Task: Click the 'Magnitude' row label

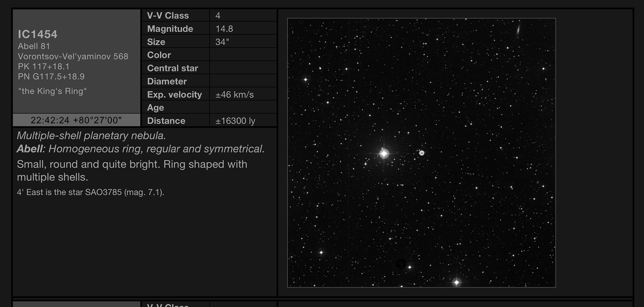Action: 170,29
